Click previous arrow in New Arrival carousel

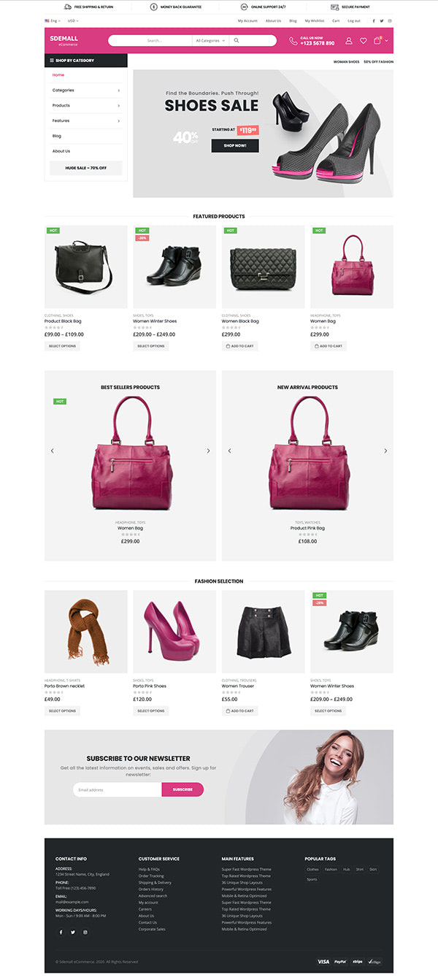tap(229, 451)
